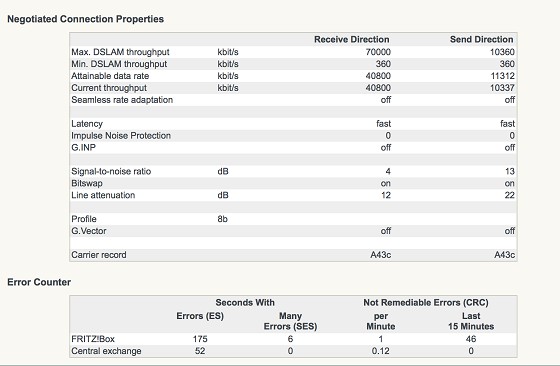
Task: Click the Negotiated Connection Properties heading
Action: coord(85,19)
